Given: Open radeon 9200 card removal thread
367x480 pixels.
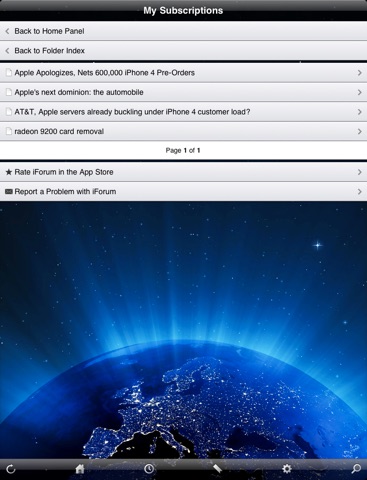Looking at the screenshot, I should tap(183, 131).
